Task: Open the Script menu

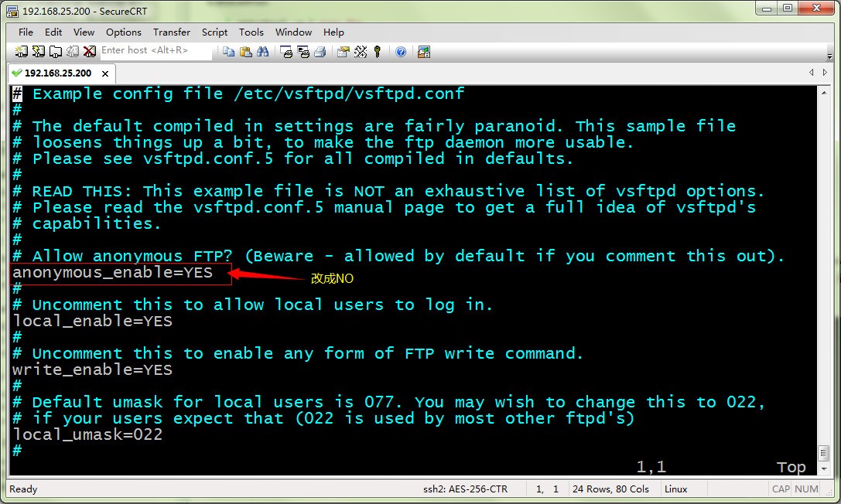Action: coord(214,32)
